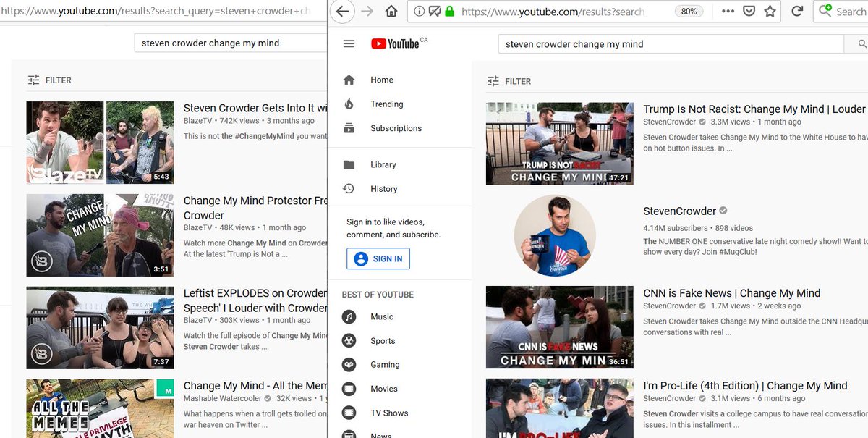Click StevenCrowder uploader under Trump Is Not Racist
The image size is (868, 438).
click(x=669, y=122)
